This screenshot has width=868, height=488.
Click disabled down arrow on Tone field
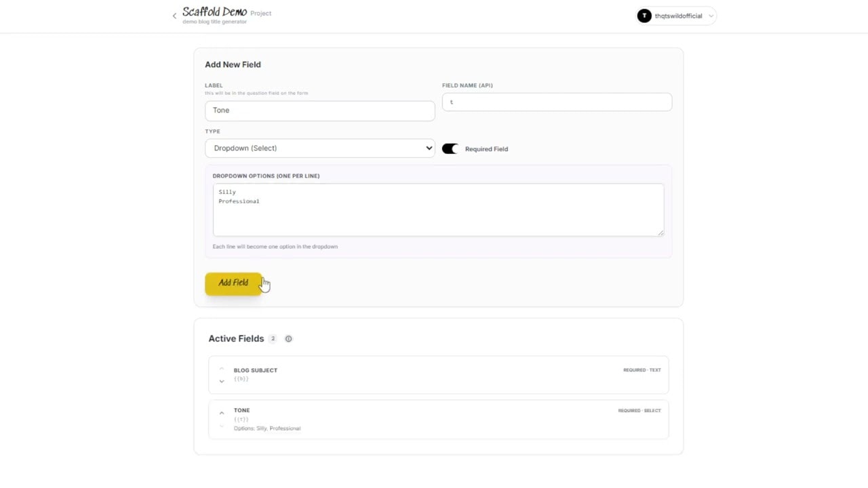coord(222,426)
